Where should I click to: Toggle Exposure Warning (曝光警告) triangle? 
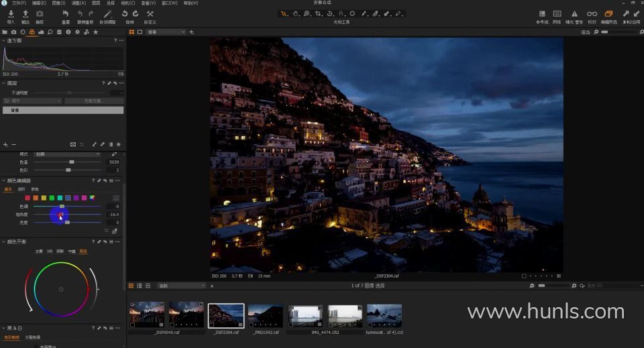(x=574, y=14)
